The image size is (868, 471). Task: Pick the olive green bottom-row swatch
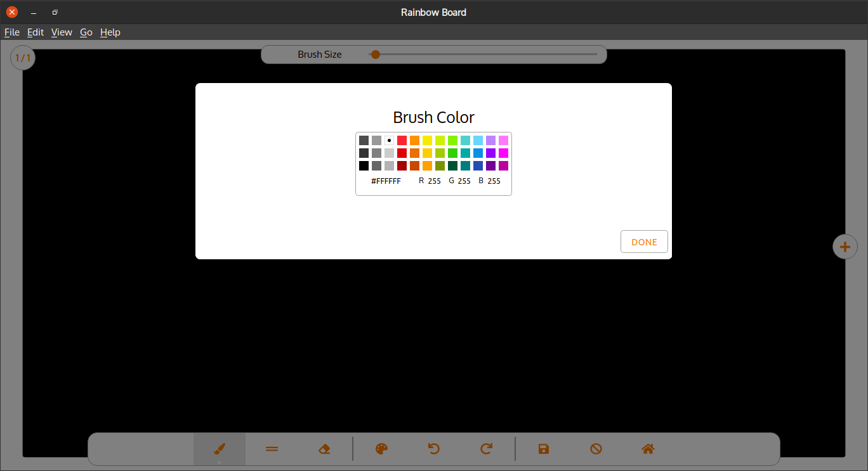(440, 165)
